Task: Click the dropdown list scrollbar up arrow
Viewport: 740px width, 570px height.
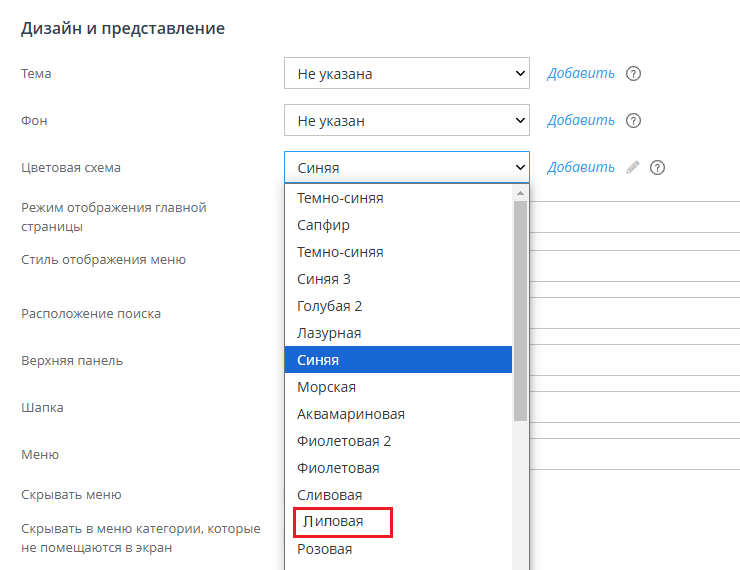Action: tap(520, 192)
